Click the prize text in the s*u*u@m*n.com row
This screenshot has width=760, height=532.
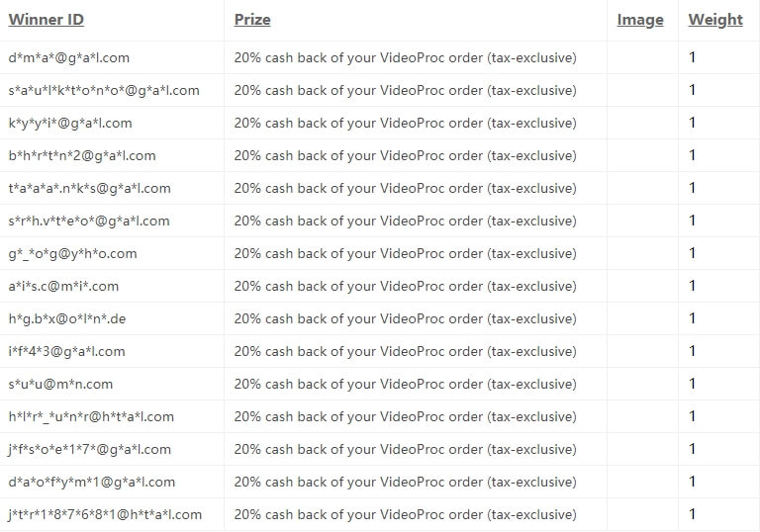tap(405, 384)
